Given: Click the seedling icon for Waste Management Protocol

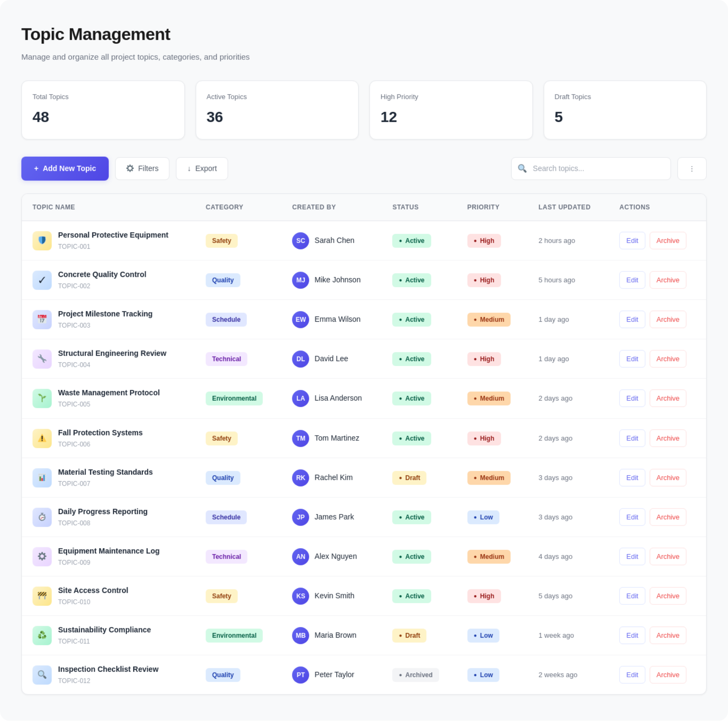Looking at the screenshot, I should (x=42, y=399).
